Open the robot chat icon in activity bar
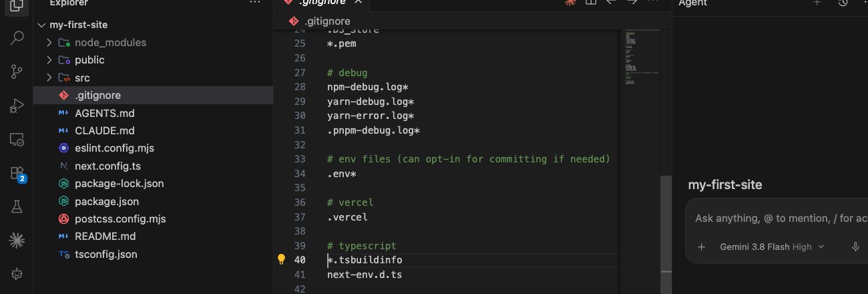This screenshot has width=868, height=294. coord(17,273)
